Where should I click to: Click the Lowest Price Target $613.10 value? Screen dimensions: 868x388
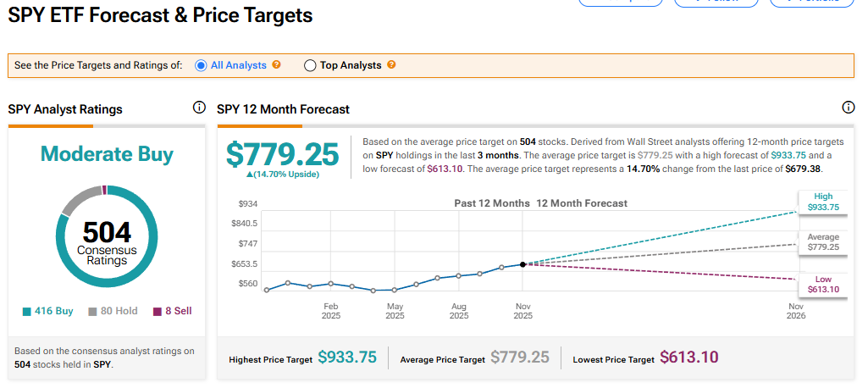pyautogui.click(x=688, y=358)
